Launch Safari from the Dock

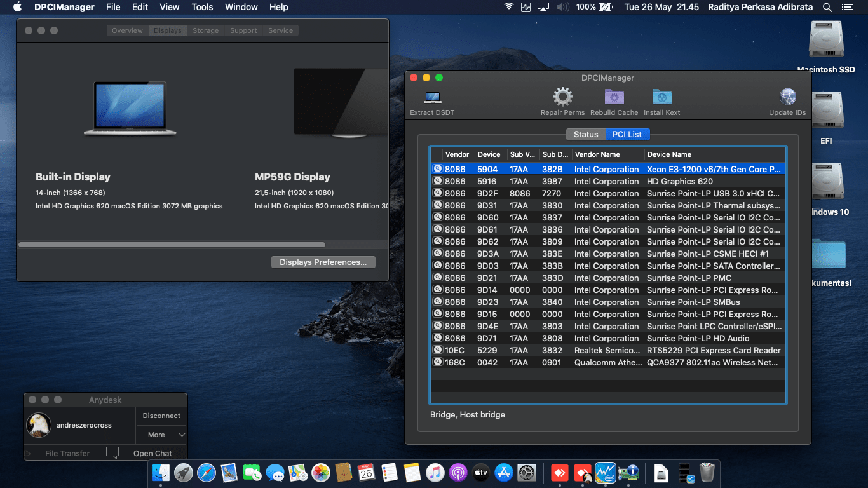[x=207, y=473]
